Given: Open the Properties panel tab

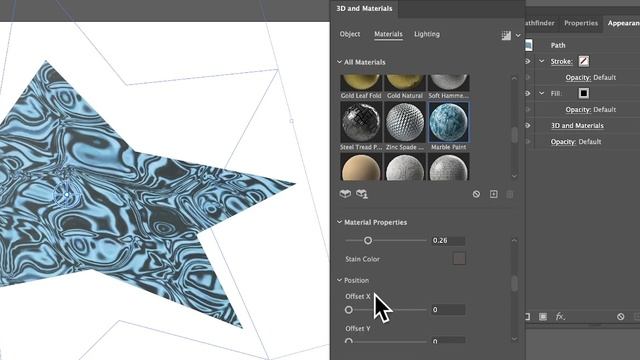Looking at the screenshot, I should 581,23.
